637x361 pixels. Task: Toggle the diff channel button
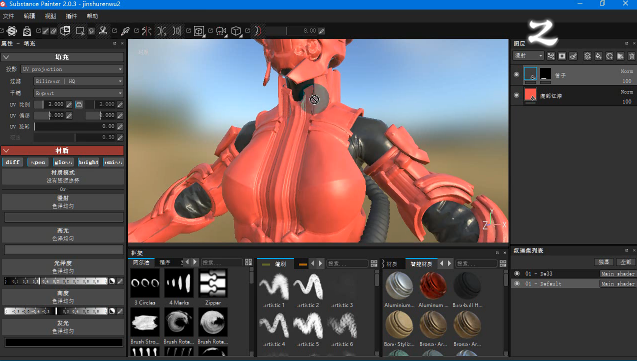(13, 162)
